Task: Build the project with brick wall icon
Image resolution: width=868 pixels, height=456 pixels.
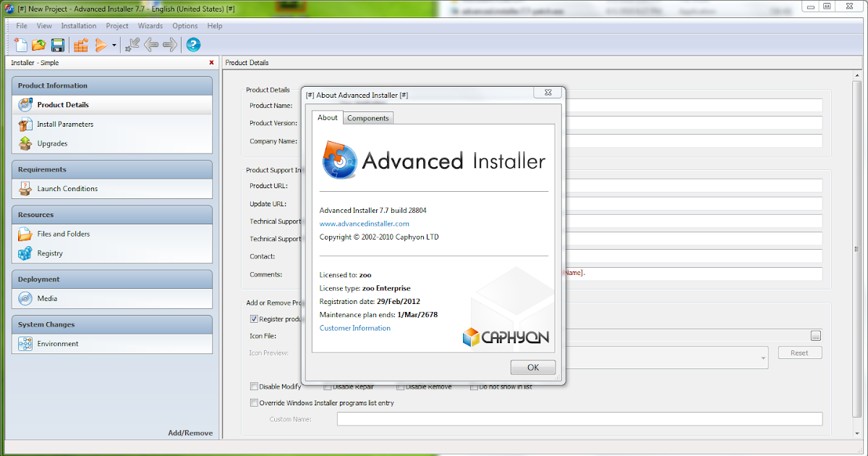Action: point(81,45)
